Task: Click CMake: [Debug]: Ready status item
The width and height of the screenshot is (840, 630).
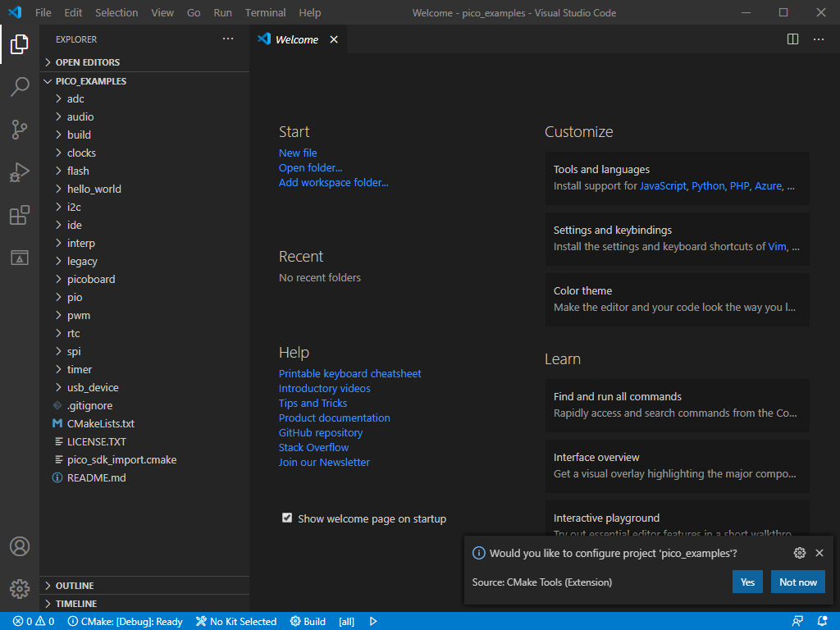Action: click(x=125, y=622)
